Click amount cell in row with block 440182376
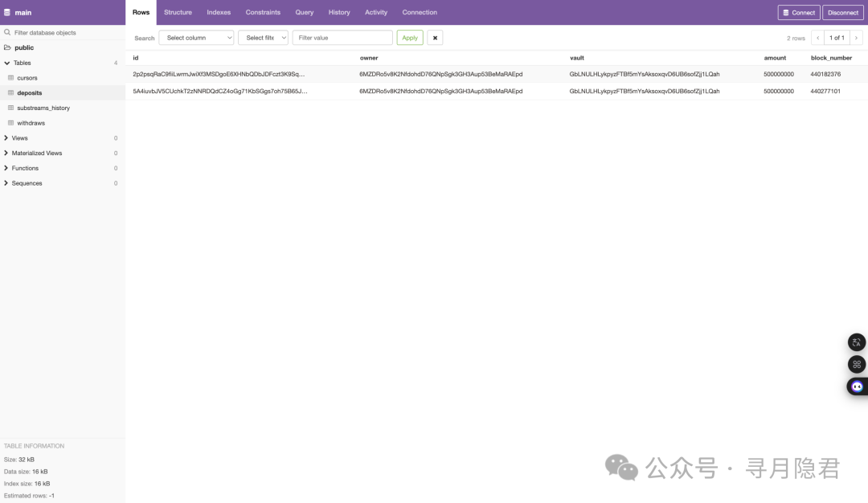Image resolution: width=868 pixels, height=503 pixels. [x=778, y=74]
